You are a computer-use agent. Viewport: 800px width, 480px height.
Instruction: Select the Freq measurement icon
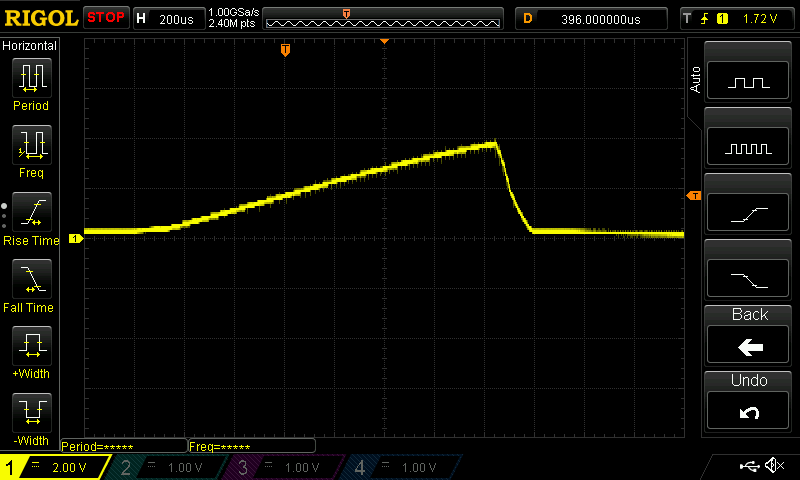coord(32,145)
